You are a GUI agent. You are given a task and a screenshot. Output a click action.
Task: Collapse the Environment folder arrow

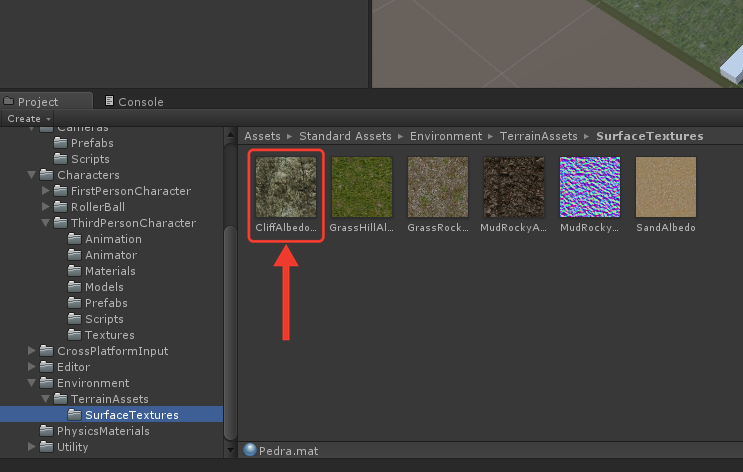[x=31, y=383]
